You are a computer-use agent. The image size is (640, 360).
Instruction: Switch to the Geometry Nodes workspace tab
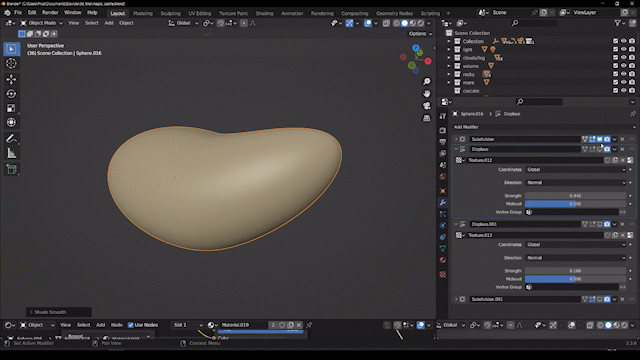pos(394,13)
